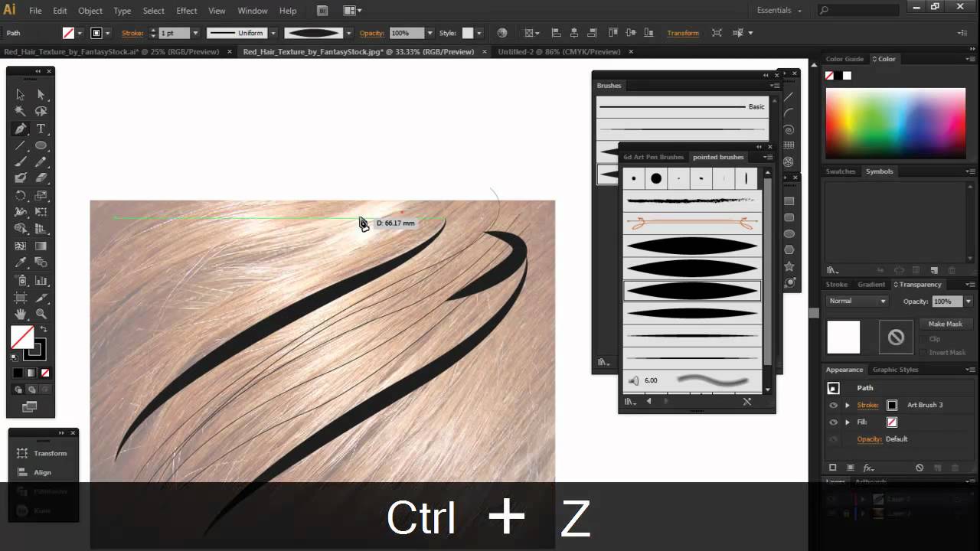The image size is (980, 551).
Task: Click the Basic brush in Brushes panel
Action: click(x=682, y=106)
